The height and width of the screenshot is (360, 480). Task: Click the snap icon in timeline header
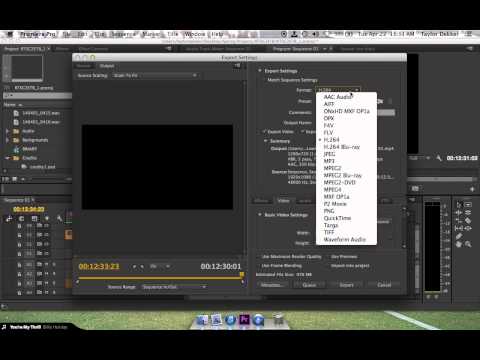coord(22,219)
